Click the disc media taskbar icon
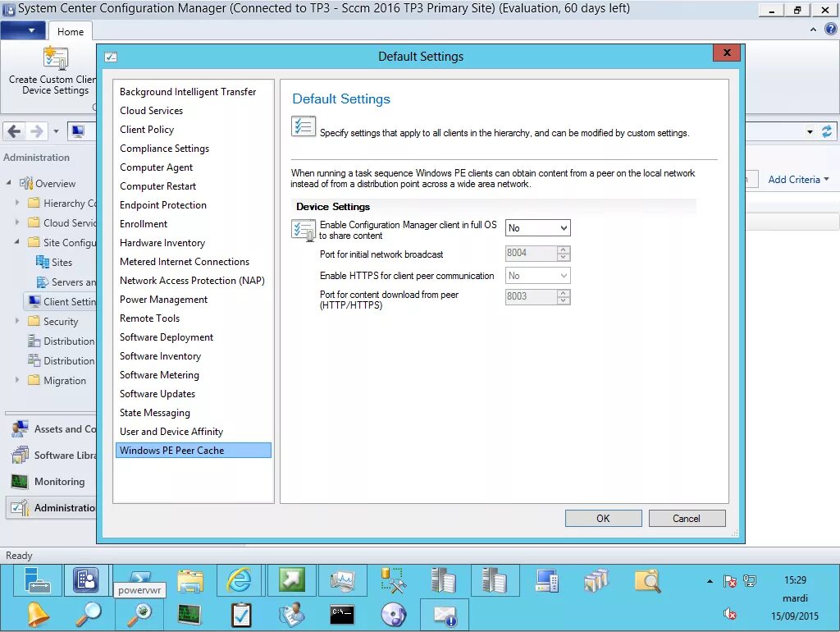The width and height of the screenshot is (840, 632). pyautogui.click(x=394, y=614)
